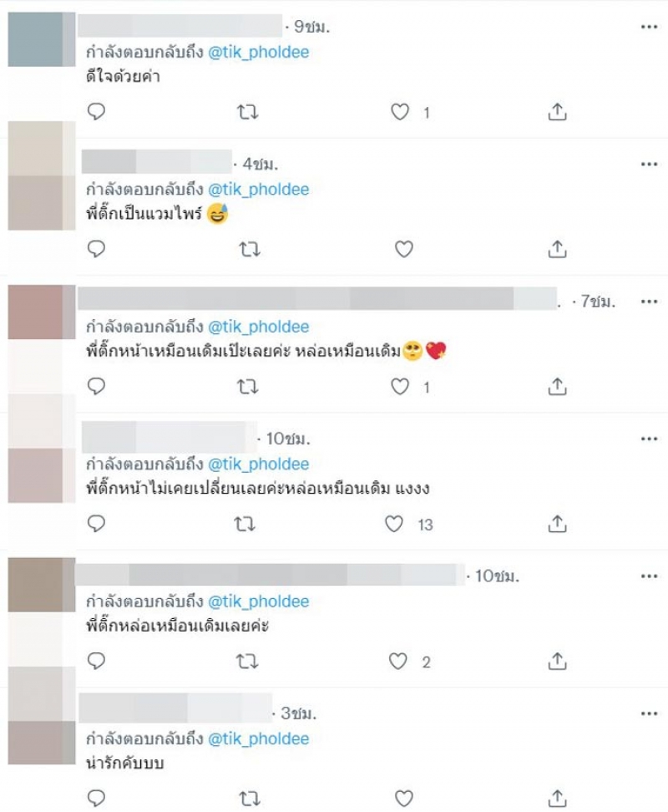Retweet the "ดีใจด้วยค่า" tweet
Viewport: 668px width, 812px height.
click(x=247, y=112)
